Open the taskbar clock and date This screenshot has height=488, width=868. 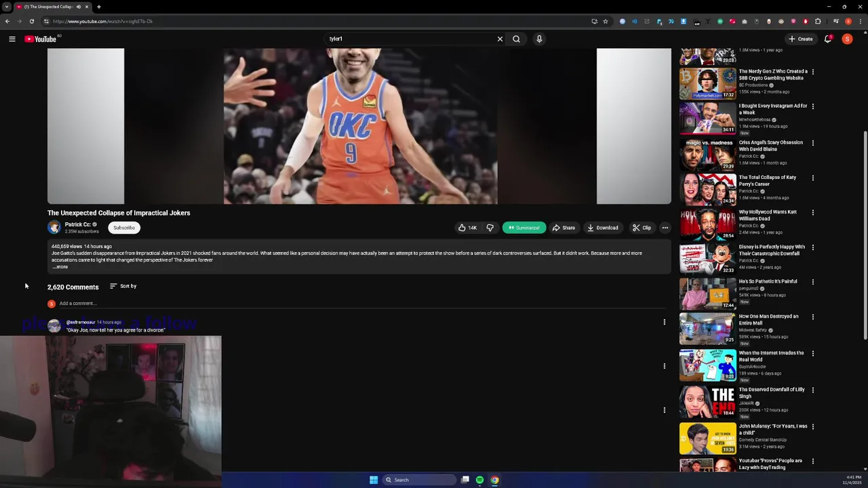point(852,480)
